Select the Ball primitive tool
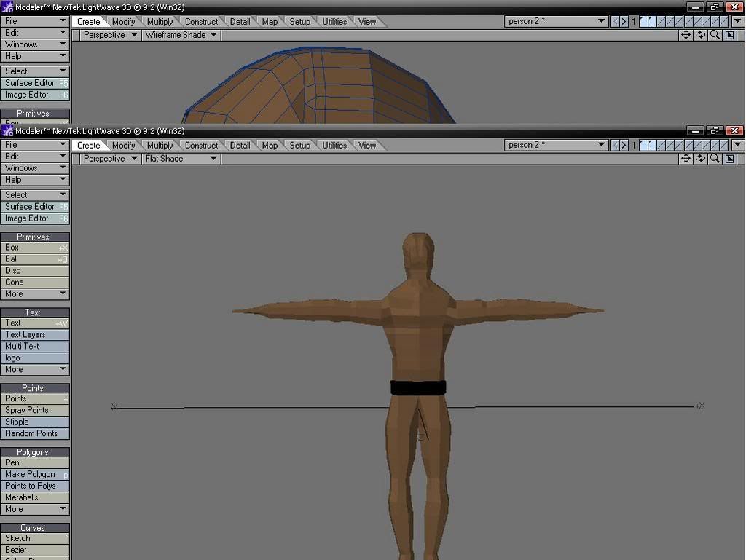This screenshot has width=746, height=560. (35, 259)
